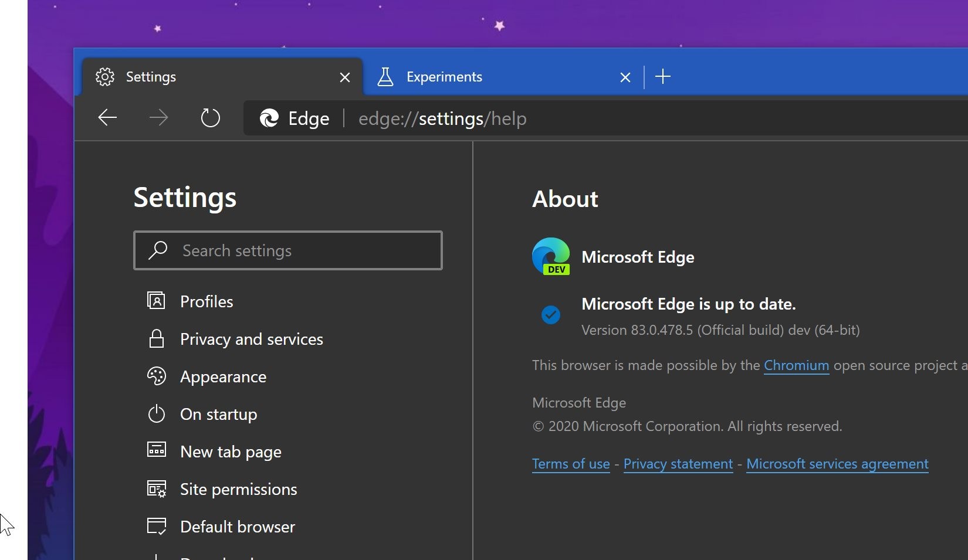Click the forward navigation arrow
968x560 pixels.
tap(158, 118)
